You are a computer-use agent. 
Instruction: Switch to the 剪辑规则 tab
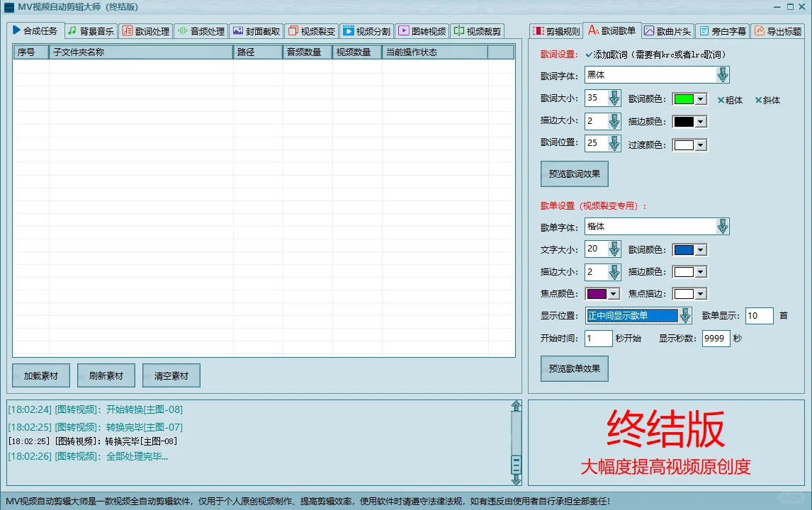[x=556, y=30]
